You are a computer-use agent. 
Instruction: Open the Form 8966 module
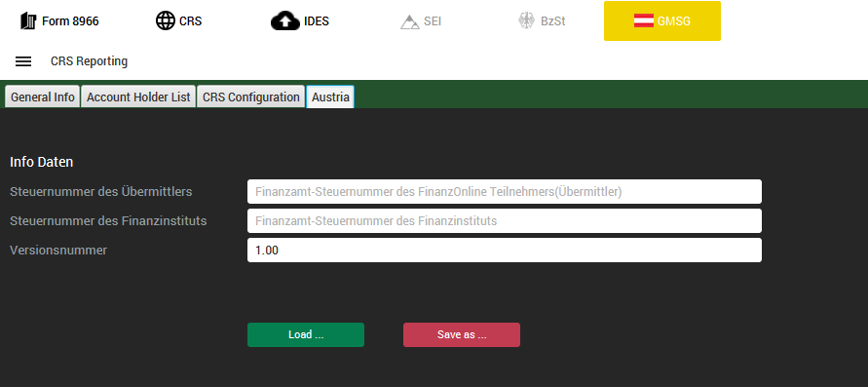59,21
